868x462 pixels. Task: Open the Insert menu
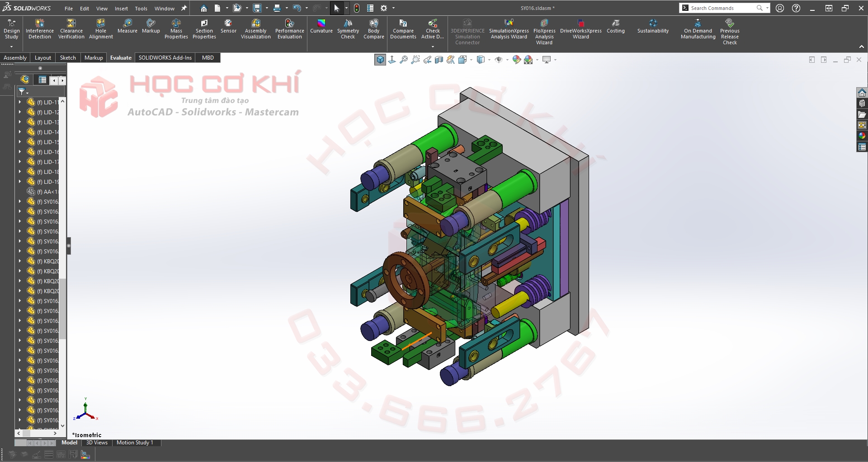(x=121, y=9)
